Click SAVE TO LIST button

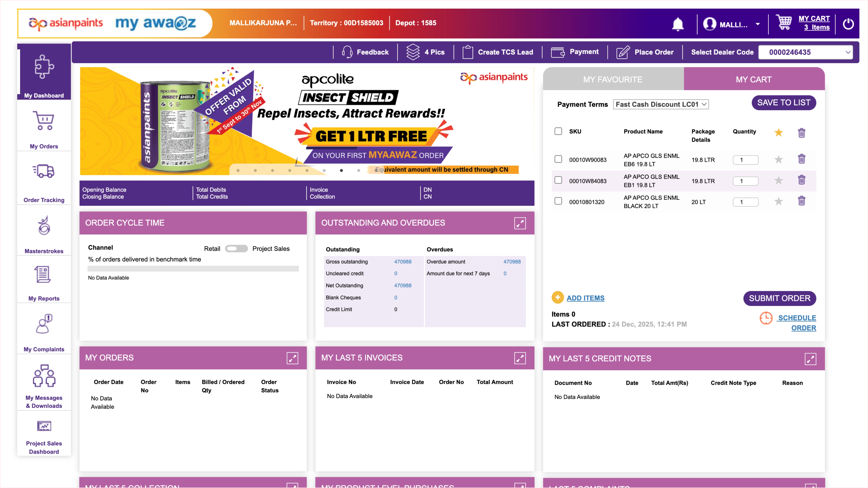coord(784,103)
